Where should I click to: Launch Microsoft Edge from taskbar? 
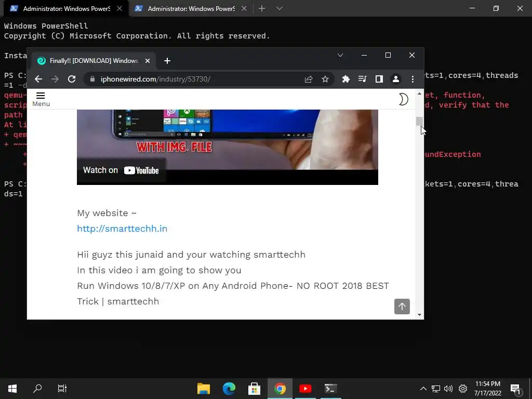tap(229, 389)
